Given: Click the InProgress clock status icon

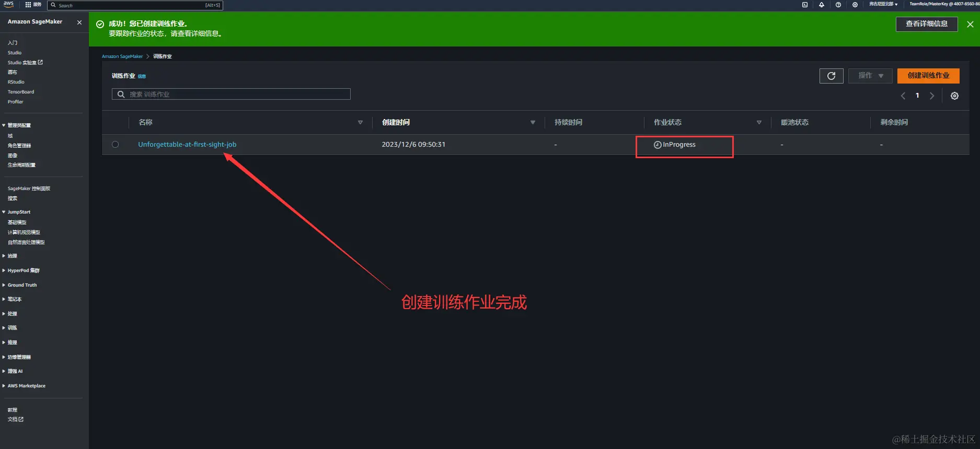Looking at the screenshot, I should point(658,145).
